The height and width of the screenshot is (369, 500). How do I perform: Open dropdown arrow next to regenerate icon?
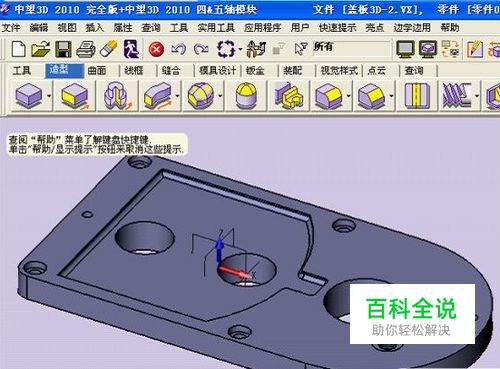[x=240, y=50]
